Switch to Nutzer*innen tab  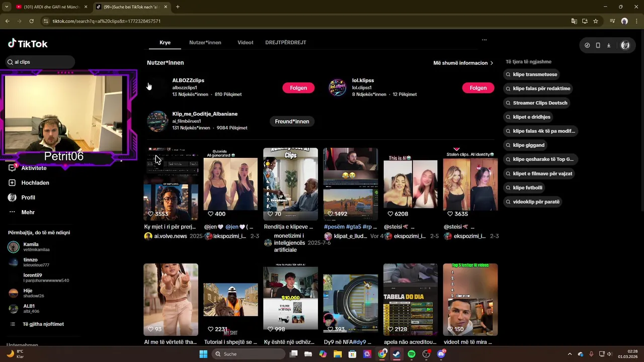[x=205, y=42]
